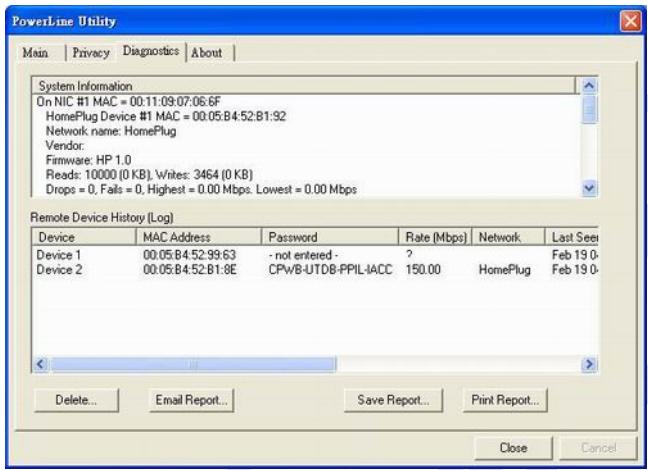Click Print Report... button

pyautogui.click(x=505, y=400)
